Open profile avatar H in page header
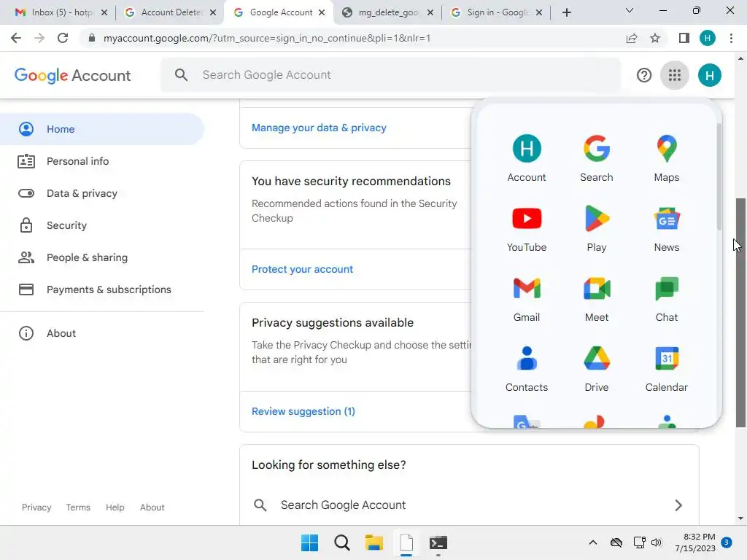Viewport: 747px width, 560px height. click(x=709, y=75)
